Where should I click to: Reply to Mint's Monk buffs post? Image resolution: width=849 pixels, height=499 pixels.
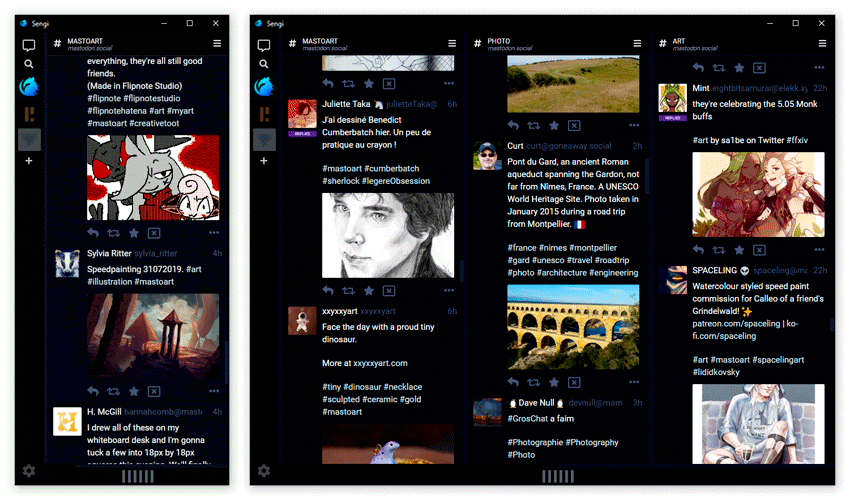click(x=698, y=250)
